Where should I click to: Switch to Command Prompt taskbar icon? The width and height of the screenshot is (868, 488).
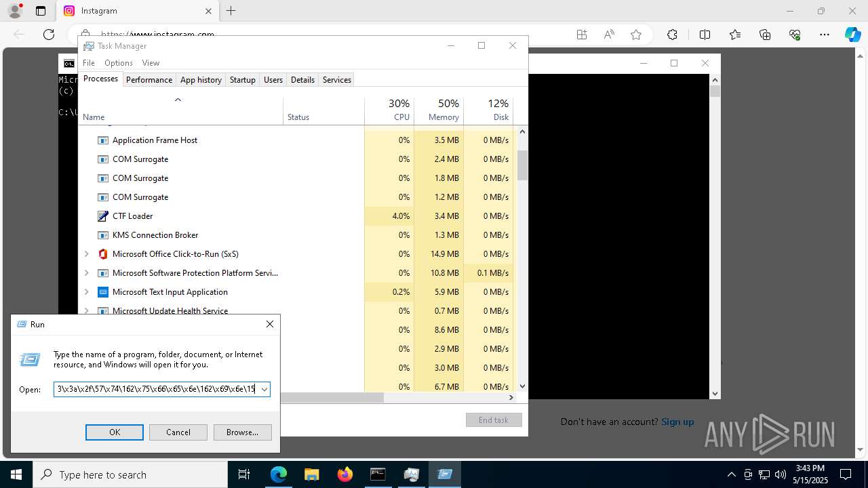pos(378,474)
